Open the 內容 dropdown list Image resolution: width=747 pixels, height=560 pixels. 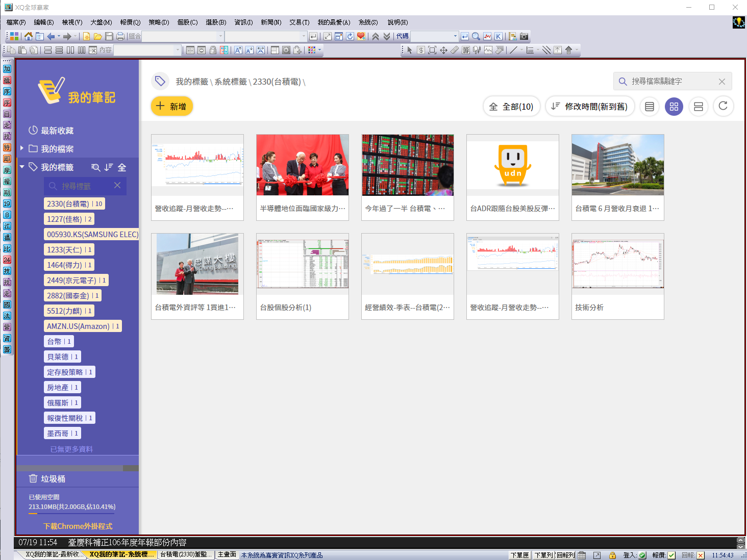[178, 50]
